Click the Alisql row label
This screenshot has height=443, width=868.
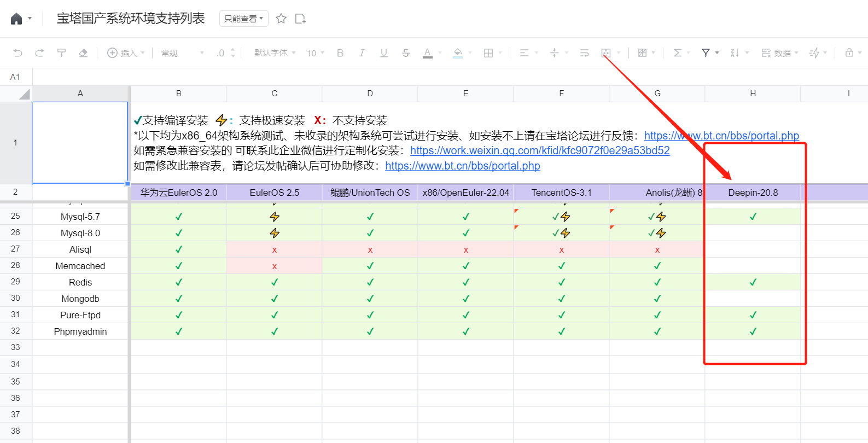pos(80,249)
